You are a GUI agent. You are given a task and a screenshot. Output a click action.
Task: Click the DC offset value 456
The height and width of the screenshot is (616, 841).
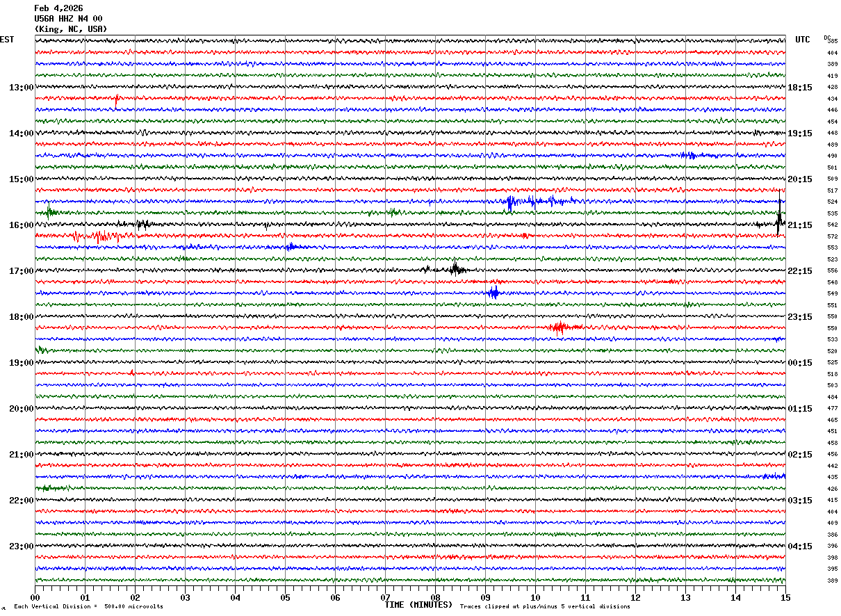point(832,455)
